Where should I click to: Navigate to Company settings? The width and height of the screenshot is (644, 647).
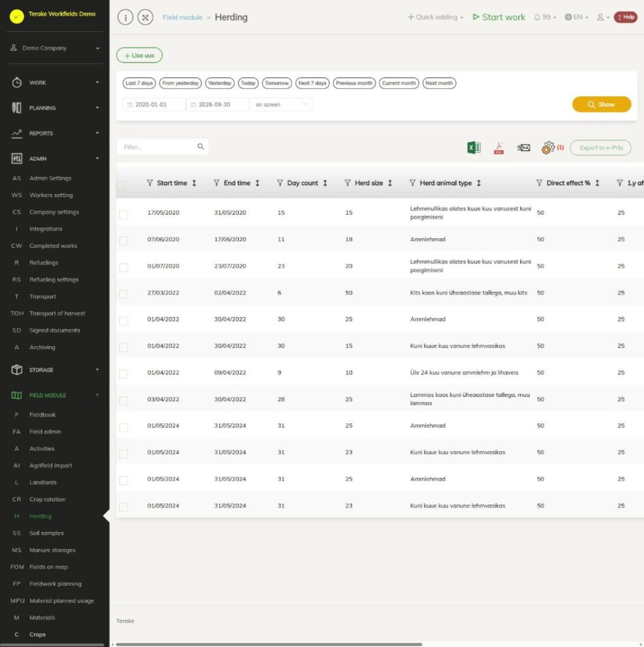54,212
